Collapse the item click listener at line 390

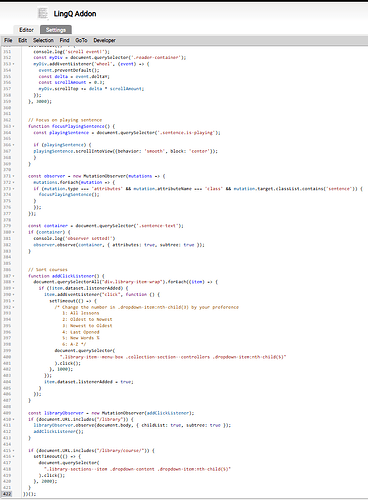[x=14, y=295]
